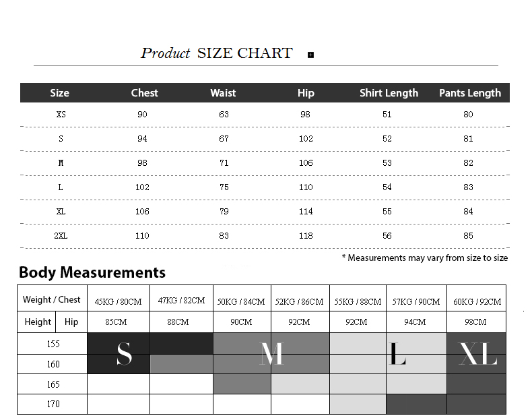This screenshot has height=420, width=532.
Task: Click the 60KG / 92CM cell
Action: point(477,301)
